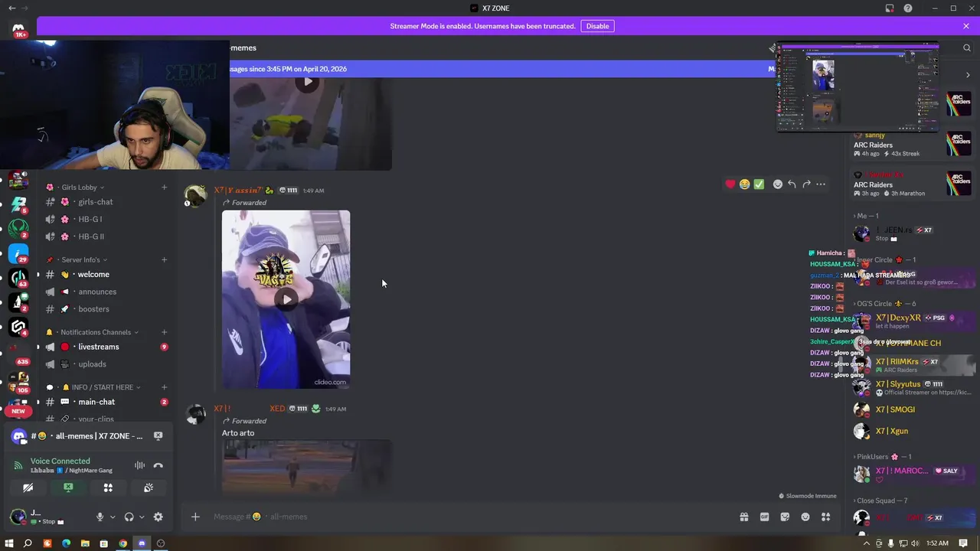
Task: Dismiss the Streamer Mode banner
Action: point(966,26)
